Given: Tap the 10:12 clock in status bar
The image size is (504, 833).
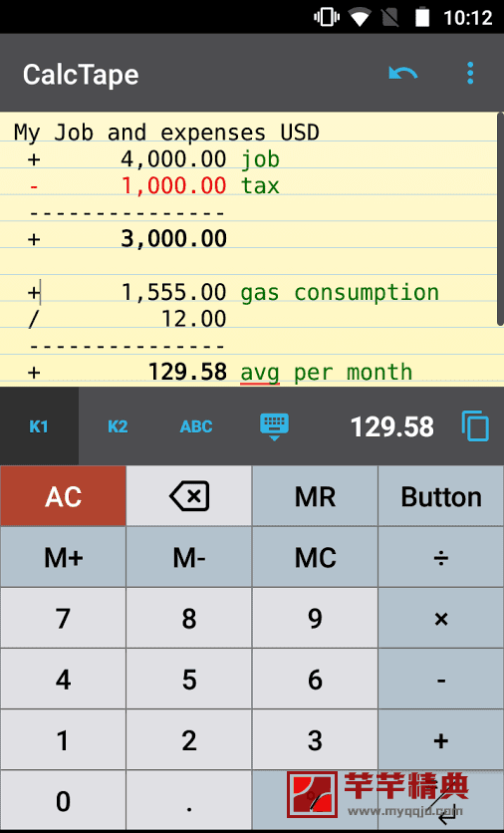Looking at the screenshot, I should tap(468, 18).
